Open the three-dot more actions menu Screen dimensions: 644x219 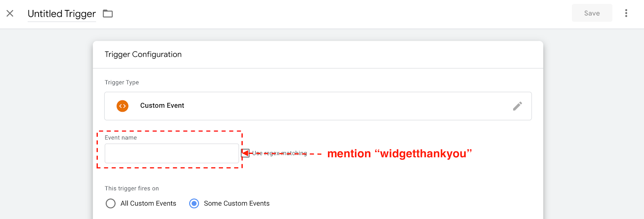point(626,13)
